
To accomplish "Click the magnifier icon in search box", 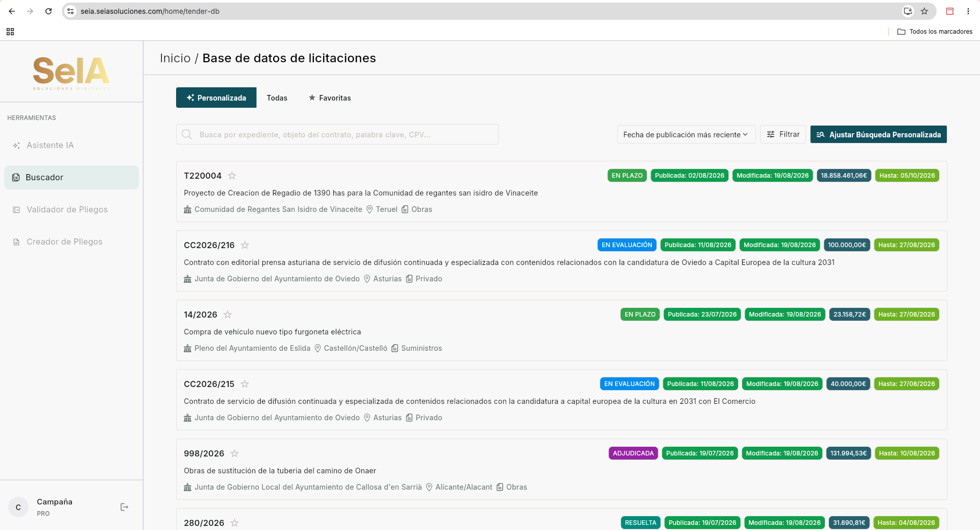I will (187, 134).
